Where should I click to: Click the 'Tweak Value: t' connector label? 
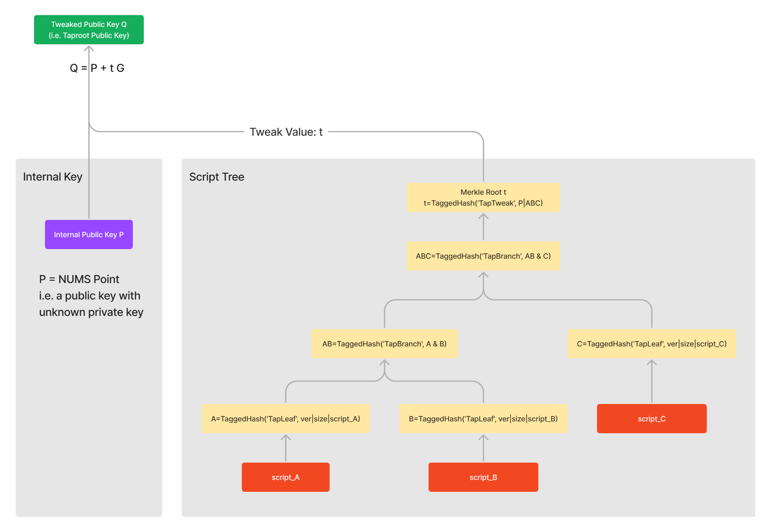point(286,132)
